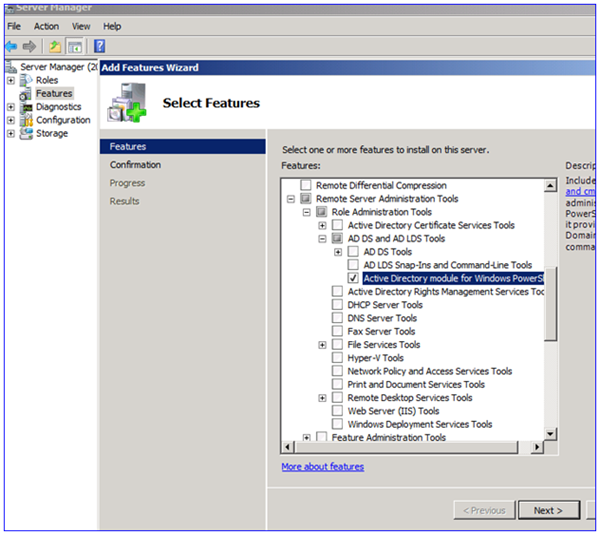The width and height of the screenshot is (600, 535).
Task: Check Active Directory Certificate Services Tools
Action: [337, 225]
